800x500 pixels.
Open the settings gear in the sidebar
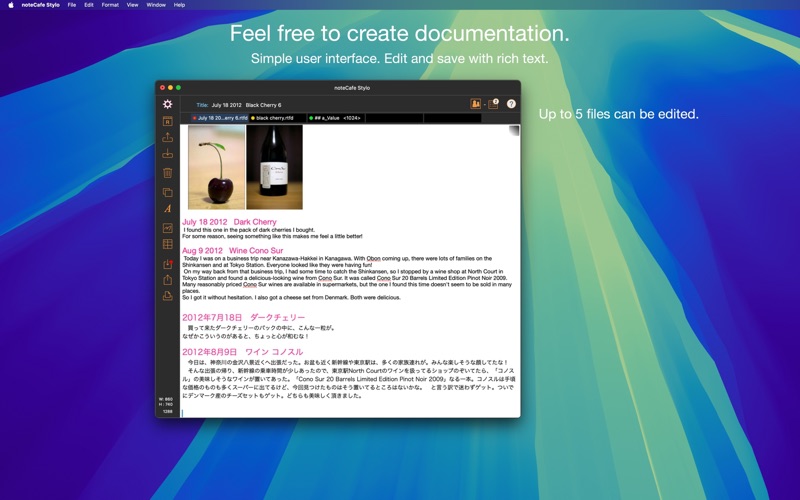click(x=167, y=104)
